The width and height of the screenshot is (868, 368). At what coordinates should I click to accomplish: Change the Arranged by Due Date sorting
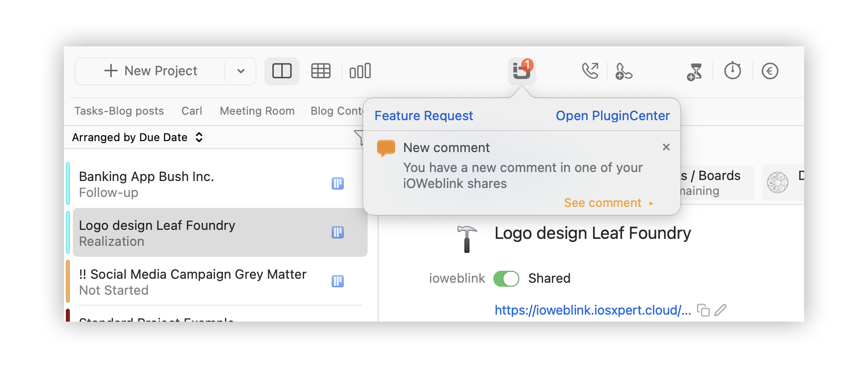click(137, 137)
